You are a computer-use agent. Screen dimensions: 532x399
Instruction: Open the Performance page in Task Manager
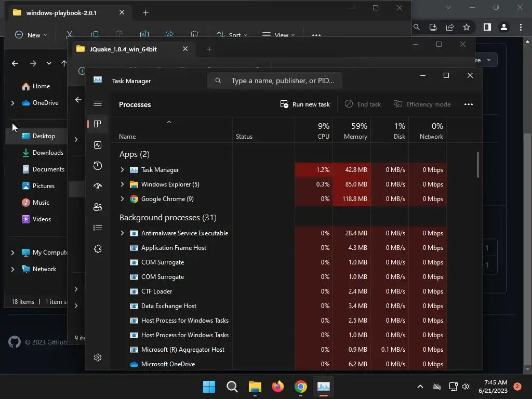click(98, 145)
